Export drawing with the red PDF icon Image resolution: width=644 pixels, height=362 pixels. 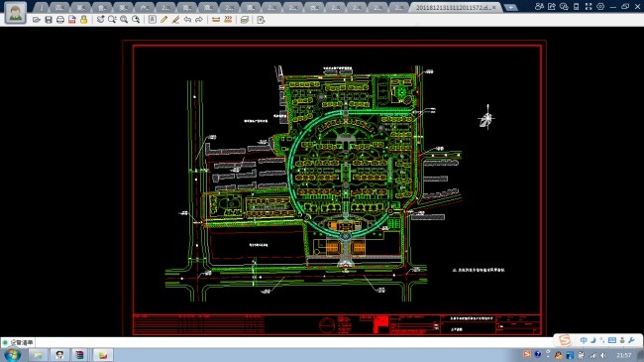click(72, 20)
